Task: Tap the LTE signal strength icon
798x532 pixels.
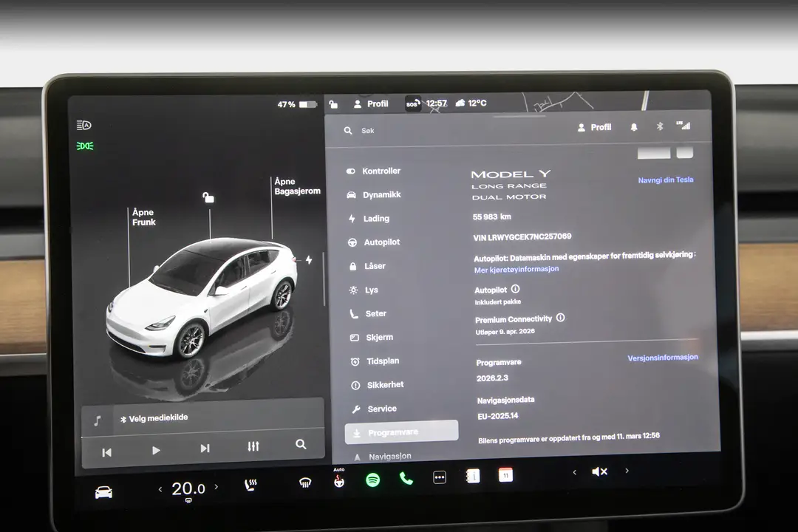Action: [683, 125]
